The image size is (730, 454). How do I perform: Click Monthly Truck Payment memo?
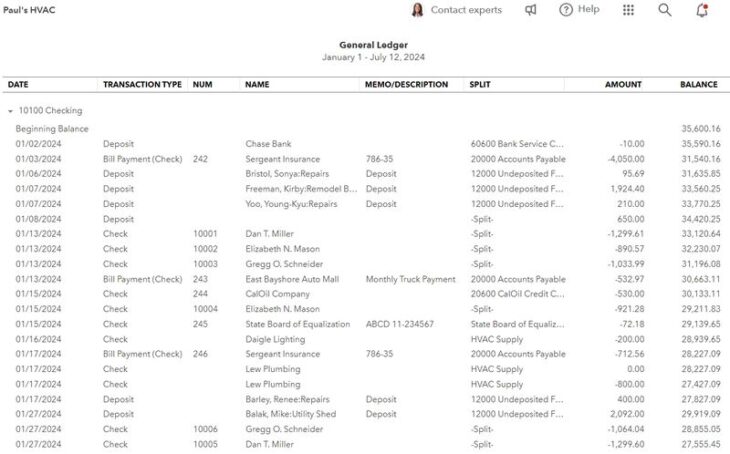[x=411, y=279]
